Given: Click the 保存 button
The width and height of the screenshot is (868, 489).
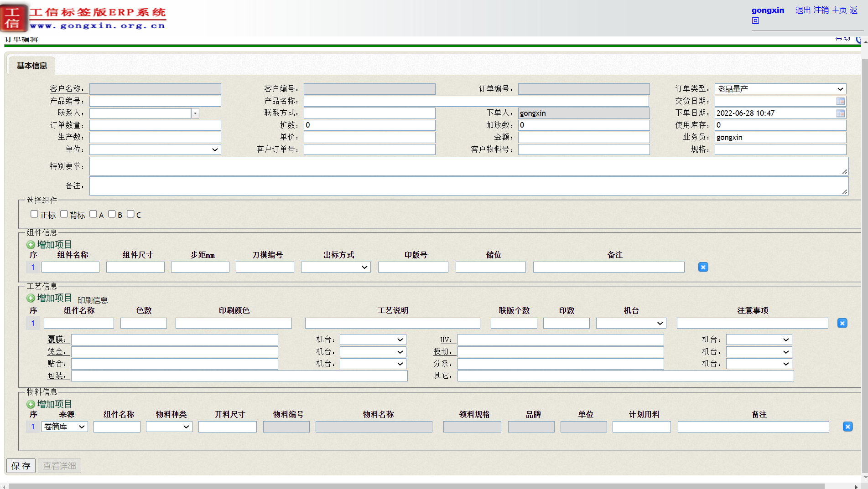Looking at the screenshot, I should point(20,466).
